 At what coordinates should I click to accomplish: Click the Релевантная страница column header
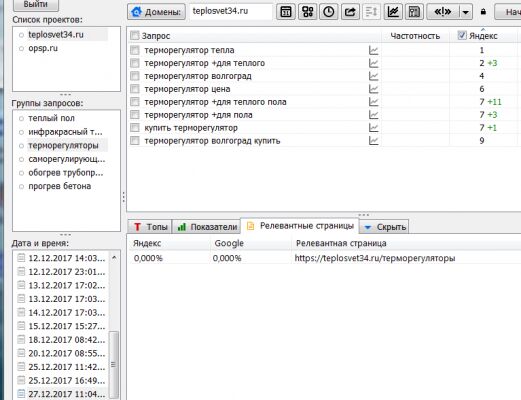(341, 243)
